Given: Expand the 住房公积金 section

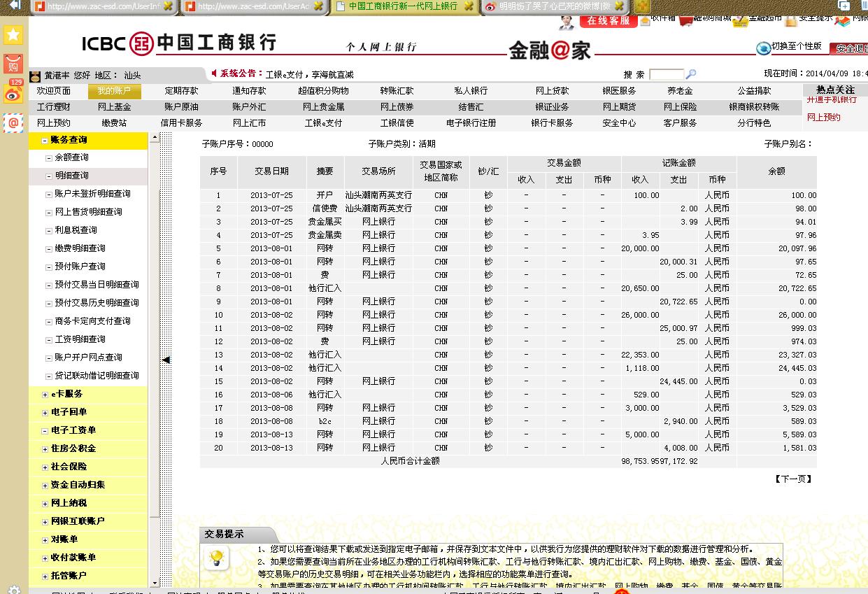Looking at the screenshot, I should [x=45, y=449].
